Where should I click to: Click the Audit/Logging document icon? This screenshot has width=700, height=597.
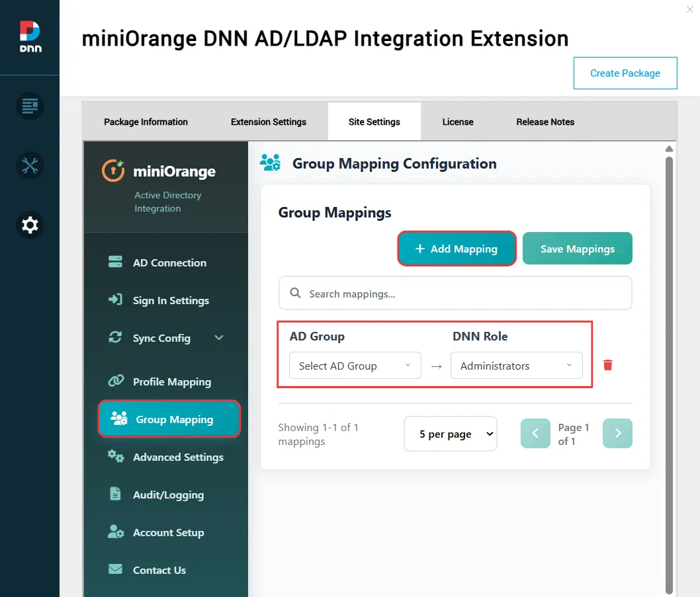point(115,493)
